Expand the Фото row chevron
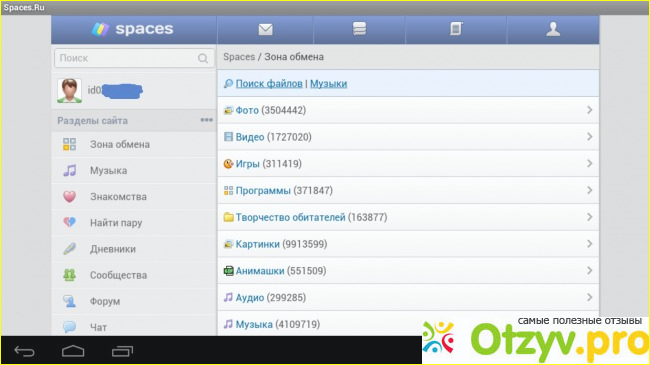Viewport: 650px width, 365px height. pyautogui.click(x=589, y=110)
